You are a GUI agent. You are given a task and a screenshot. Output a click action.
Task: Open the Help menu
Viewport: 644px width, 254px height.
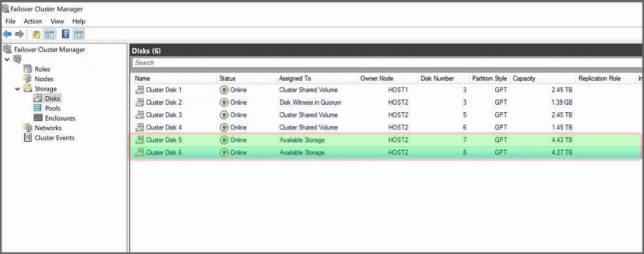click(78, 21)
